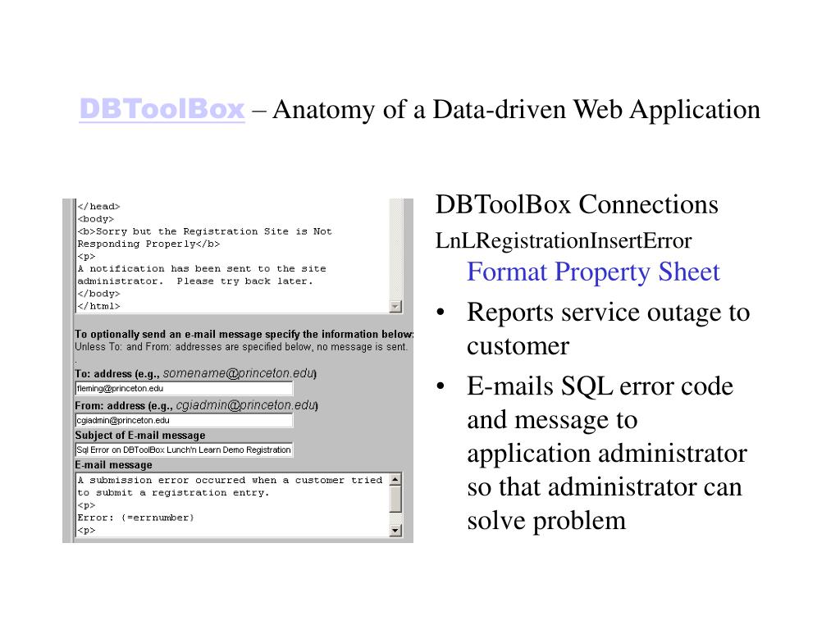The width and height of the screenshot is (840, 630).
Task: Click down arrow of HTML text area scrollbar
Action: 396,307
